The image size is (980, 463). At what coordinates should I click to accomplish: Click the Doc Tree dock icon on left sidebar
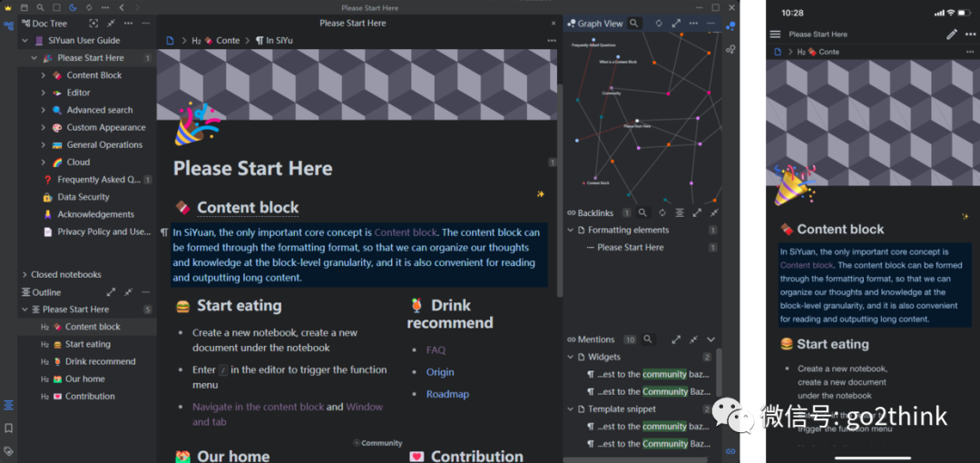pyautogui.click(x=8, y=25)
